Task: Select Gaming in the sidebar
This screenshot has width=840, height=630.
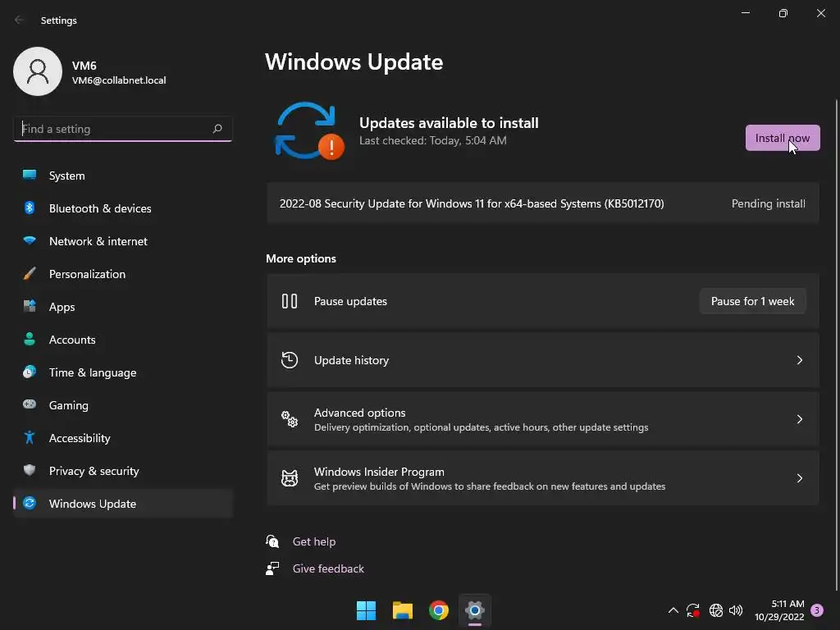Action: click(x=123, y=404)
